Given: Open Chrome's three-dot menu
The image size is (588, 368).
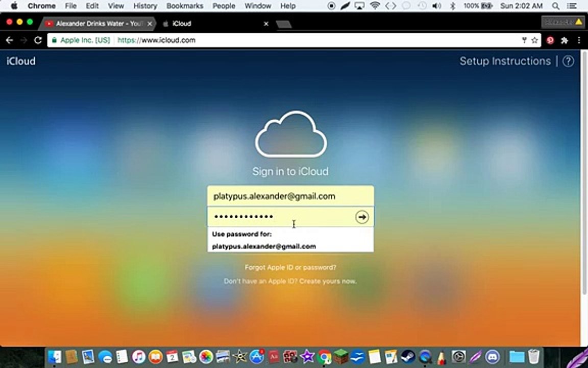Looking at the screenshot, I should [579, 40].
